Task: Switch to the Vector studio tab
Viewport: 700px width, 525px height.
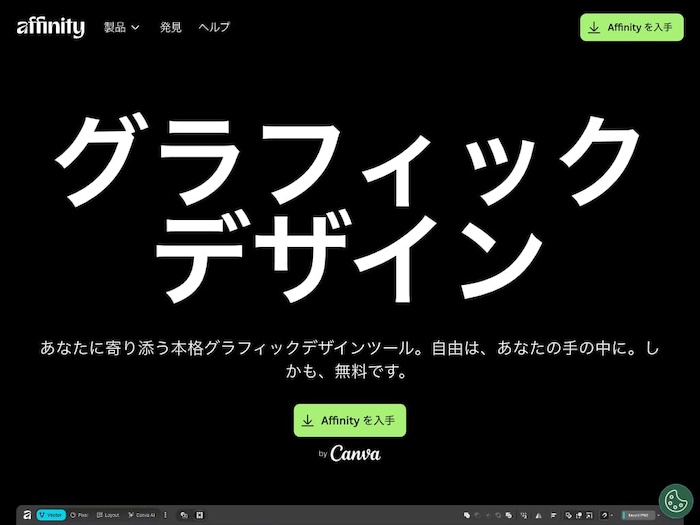Action: pos(51,515)
